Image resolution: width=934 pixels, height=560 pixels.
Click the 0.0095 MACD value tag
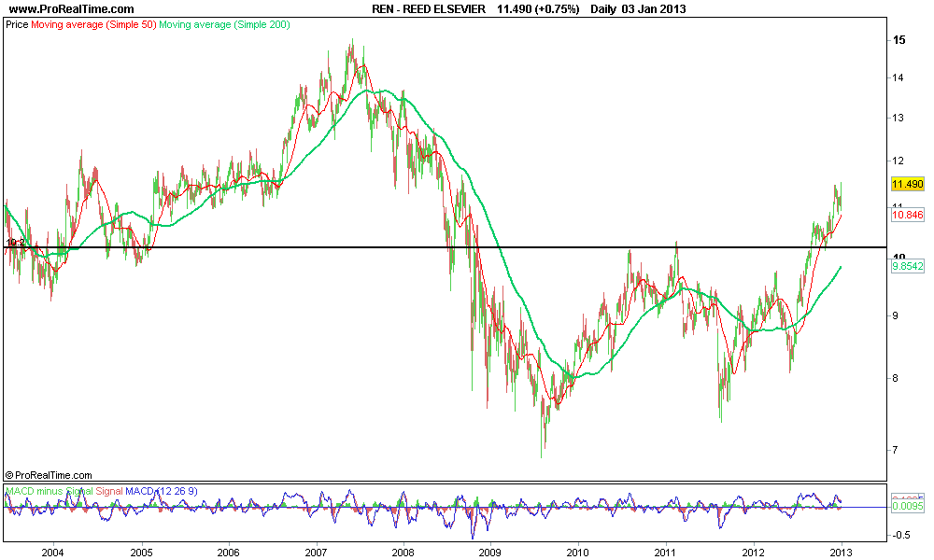coord(907,507)
